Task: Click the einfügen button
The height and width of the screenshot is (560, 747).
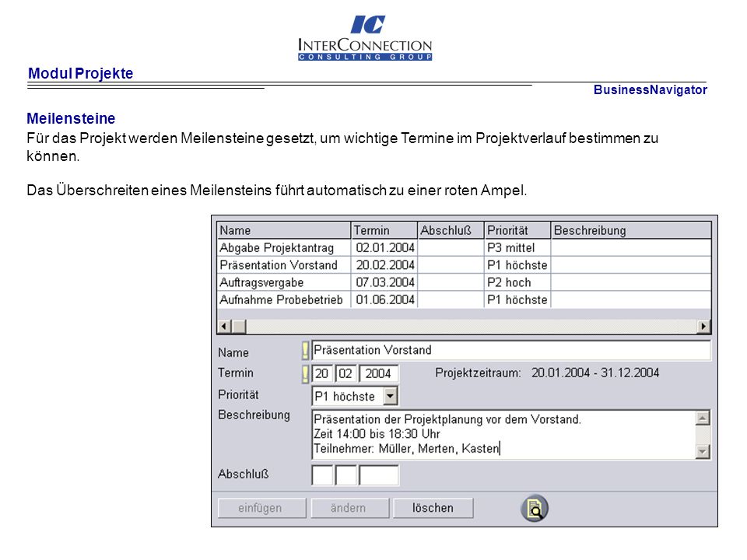Action: [x=261, y=508]
